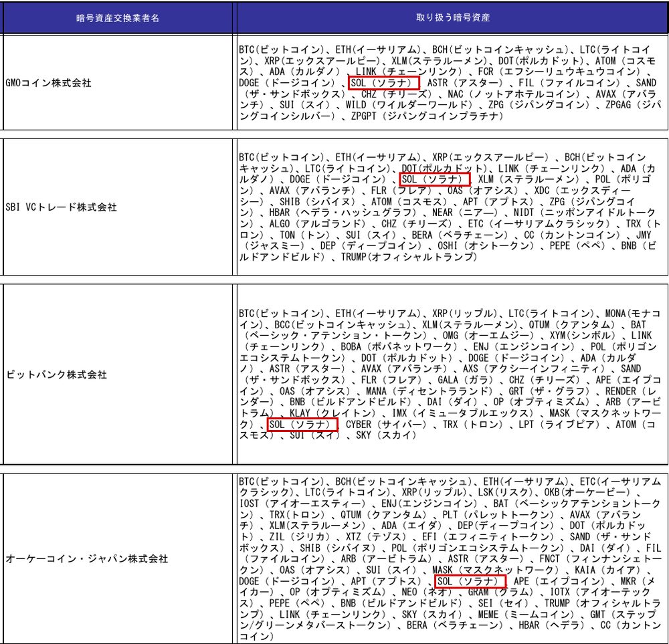Click BCC(ビットコインキャッシュ) in the ビットバンク row
Image resolution: width=669 pixels, height=644 pixels.
click(x=342, y=325)
